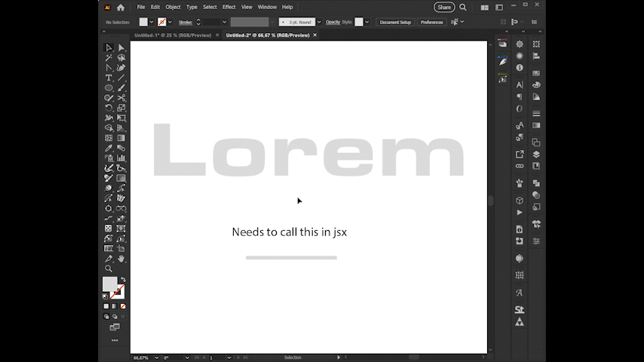Click the Fill color box in toolbar
The width and height of the screenshot is (644, 362).
point(109,284)
